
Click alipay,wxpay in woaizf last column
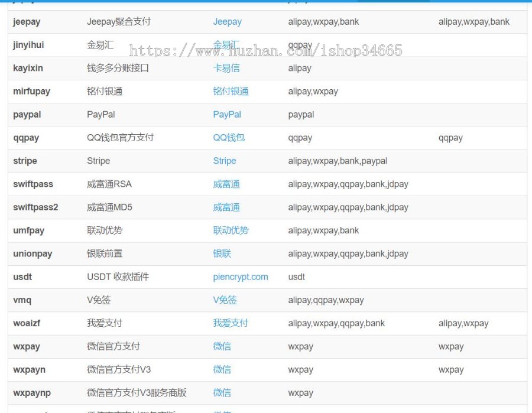point(463,323)
